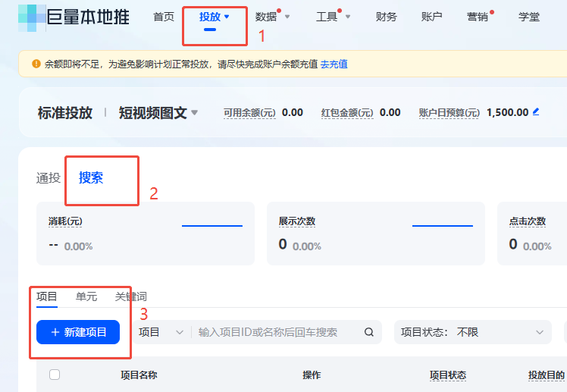567x392 pixels.
Task: Open 学堂 in top navigation
Action: coord(529,17)
